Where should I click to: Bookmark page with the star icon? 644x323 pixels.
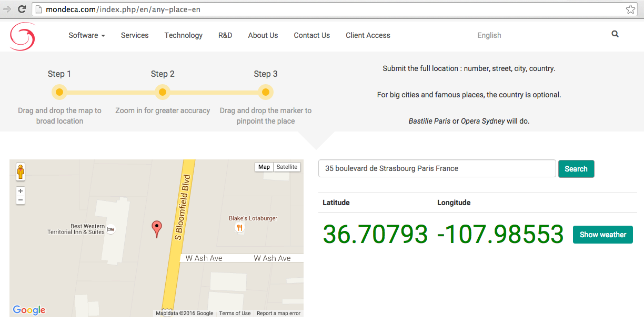click(x=630, y=9)
